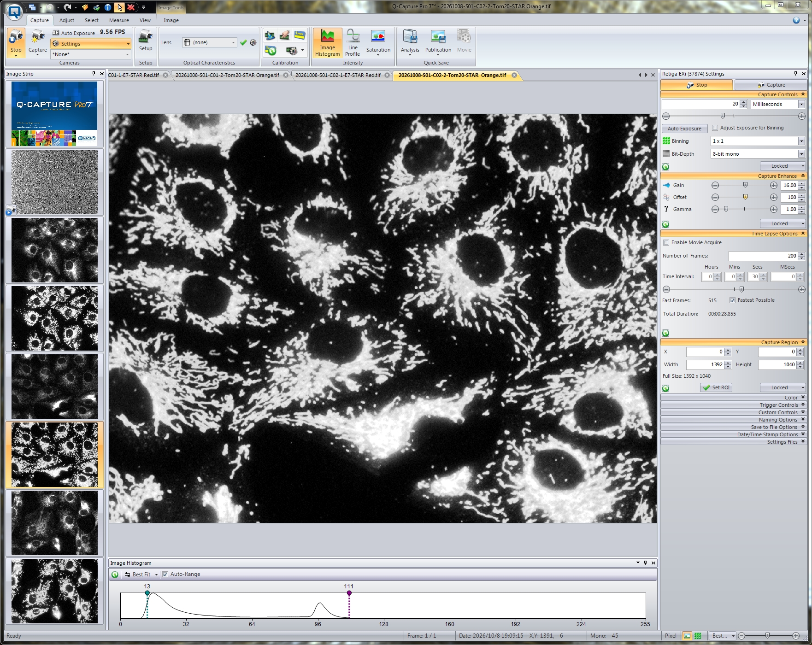Click the Auto Exposure button in Capture Controls

[684, 129]
